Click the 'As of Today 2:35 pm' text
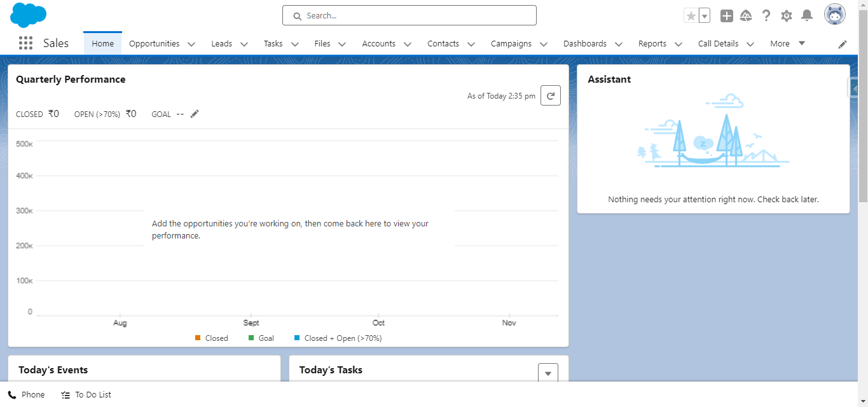Image resolution: width=868 pixels, height=407 pixels. pyautogui.click(x=501, y=96)
